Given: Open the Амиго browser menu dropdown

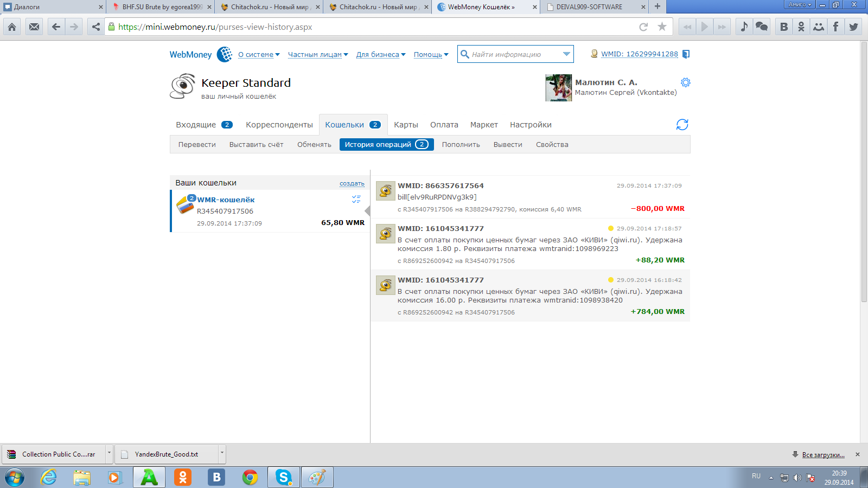Looking at the screenshot, I should click(800, 4).
